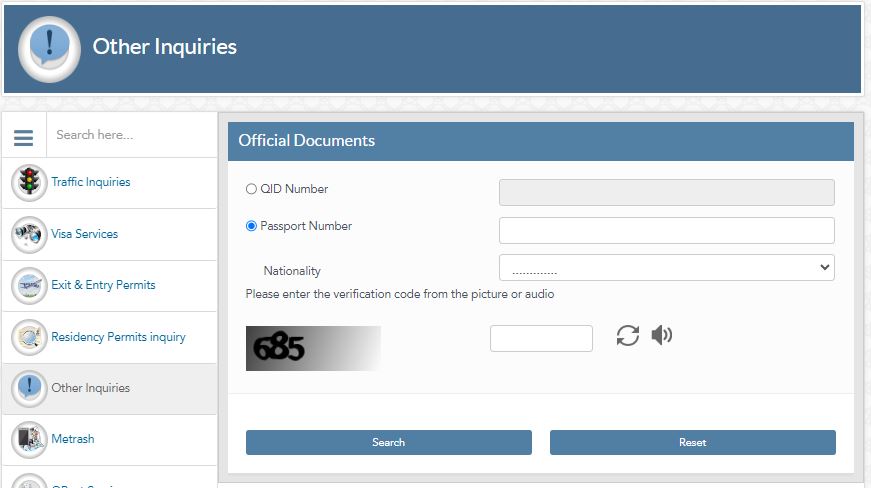The image size is (871, 488).
Task: Select the Passport Number radio option
Action: 251,226
